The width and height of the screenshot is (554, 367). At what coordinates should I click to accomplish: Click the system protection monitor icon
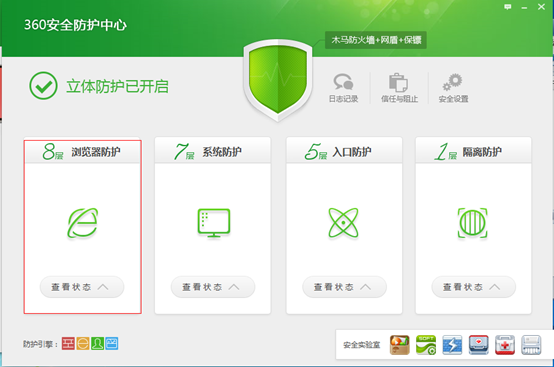(214, 223)
